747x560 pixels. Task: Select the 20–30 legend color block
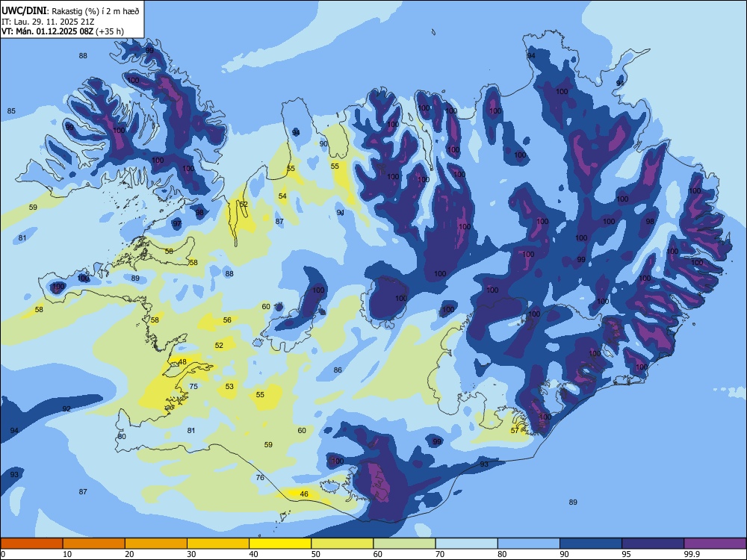click(156, 544)
